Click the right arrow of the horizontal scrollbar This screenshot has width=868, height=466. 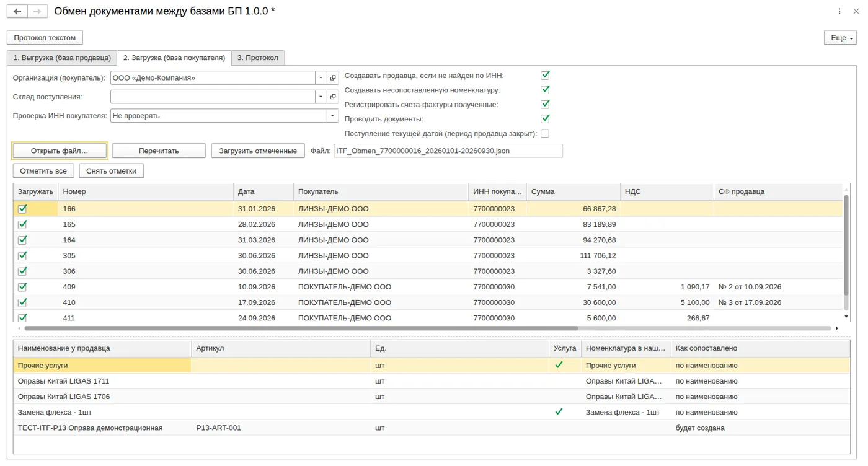837,328
